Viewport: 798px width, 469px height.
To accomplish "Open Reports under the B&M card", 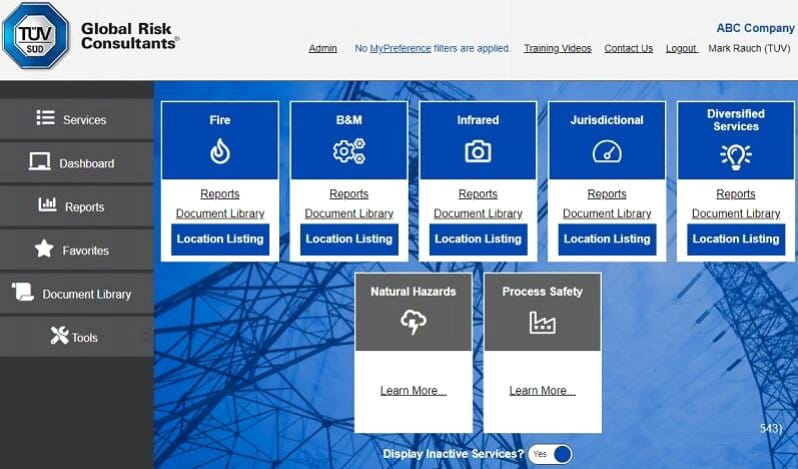I will (349, 194).
